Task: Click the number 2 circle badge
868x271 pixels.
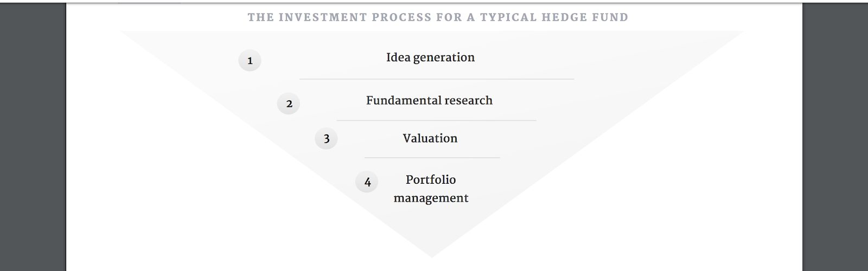Action: [289, 104]
